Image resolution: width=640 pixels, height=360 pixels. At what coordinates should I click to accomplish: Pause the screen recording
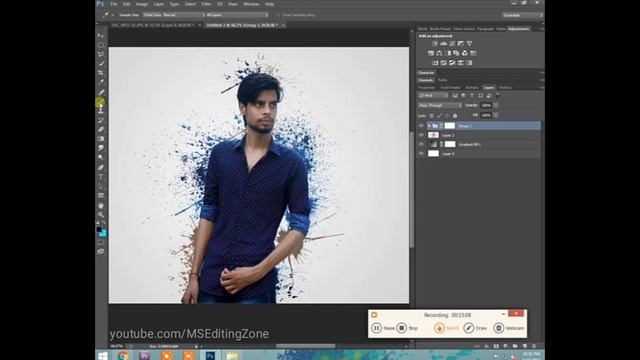[x=382, y=328]
